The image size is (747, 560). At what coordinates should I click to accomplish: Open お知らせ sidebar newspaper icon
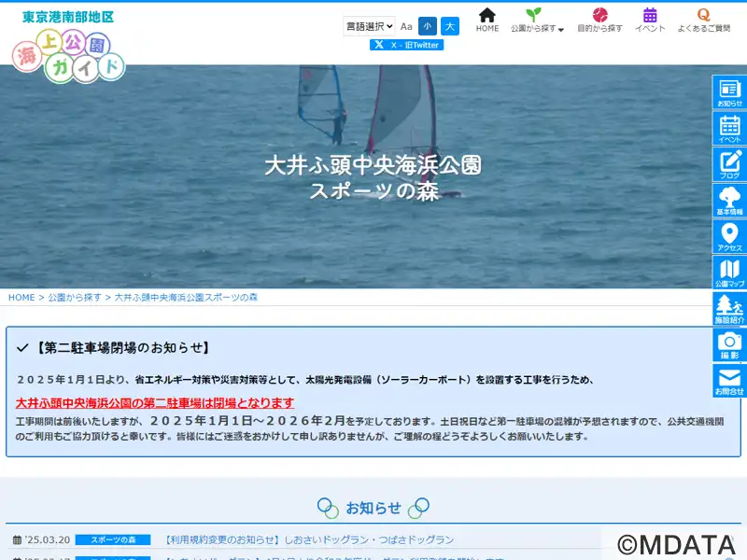pos(729,91)
